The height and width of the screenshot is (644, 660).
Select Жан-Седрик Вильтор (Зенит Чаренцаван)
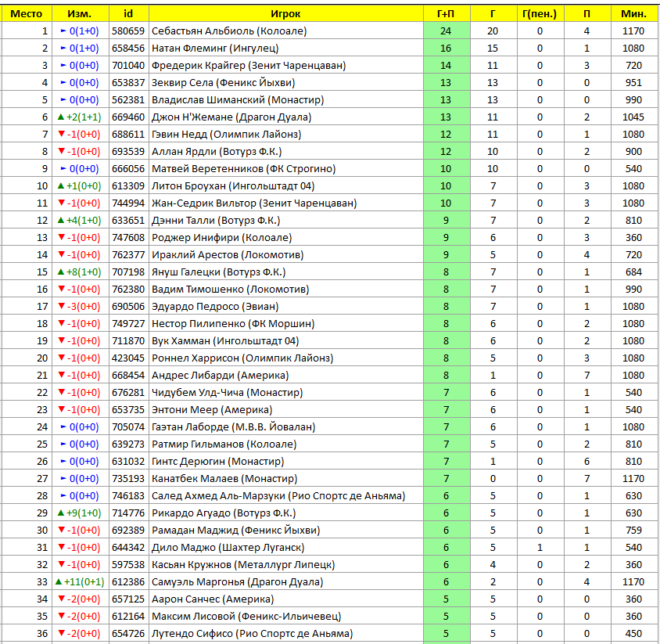pos(254,203)
